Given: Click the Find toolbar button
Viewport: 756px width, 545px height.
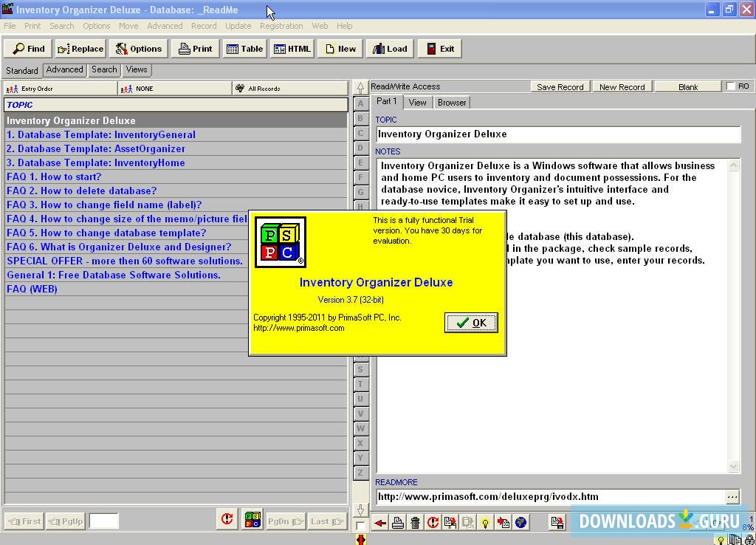Looking at the screenshot, I should point(29,49).
